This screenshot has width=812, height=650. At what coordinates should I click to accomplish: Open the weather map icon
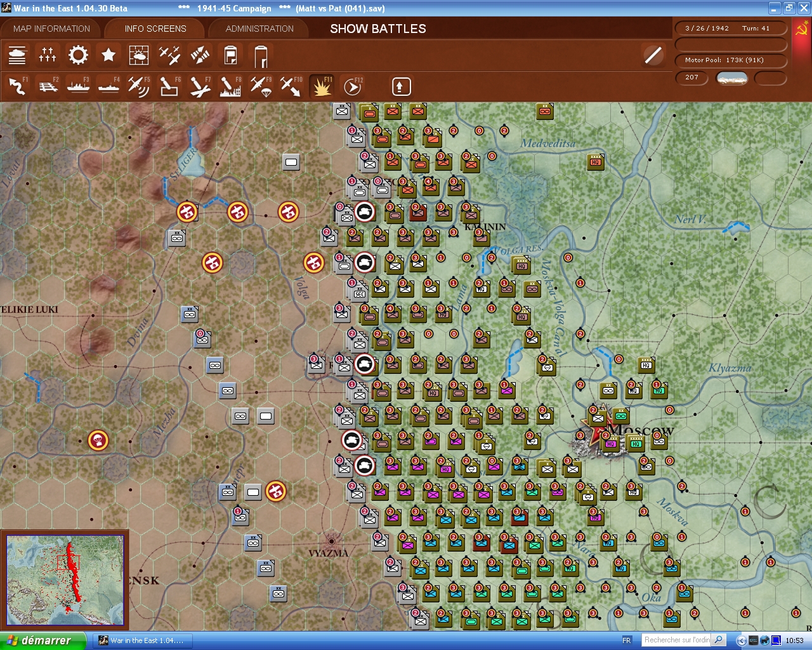[x=139, y=55]
